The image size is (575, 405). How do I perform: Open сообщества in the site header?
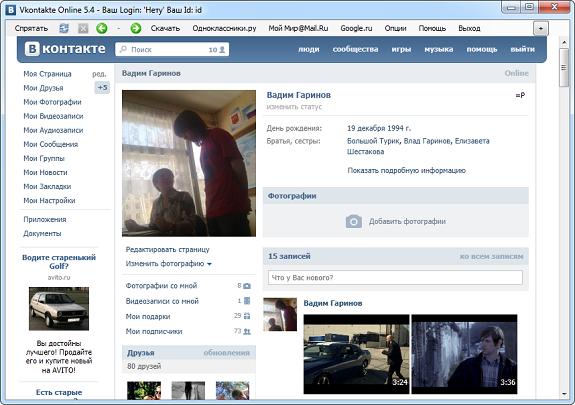pos(355,49)
